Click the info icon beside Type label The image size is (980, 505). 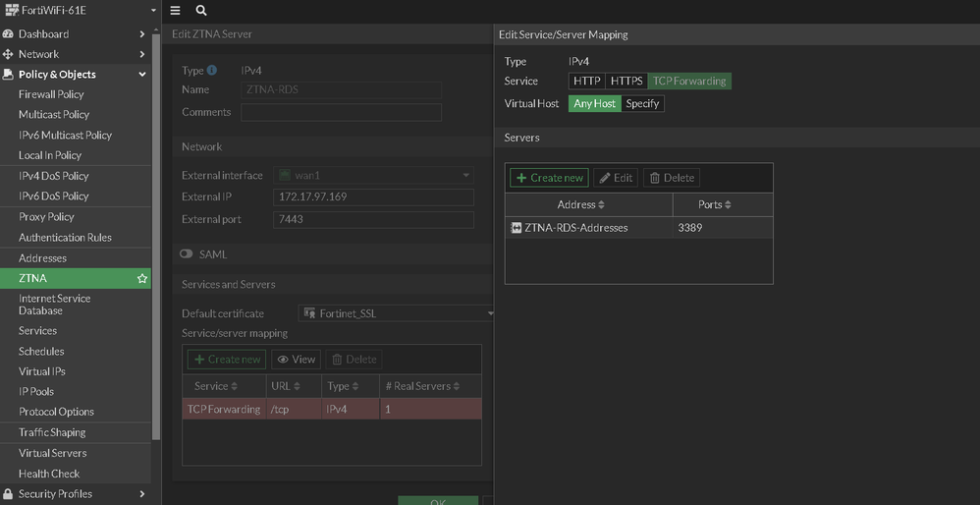tap(212, 71)
